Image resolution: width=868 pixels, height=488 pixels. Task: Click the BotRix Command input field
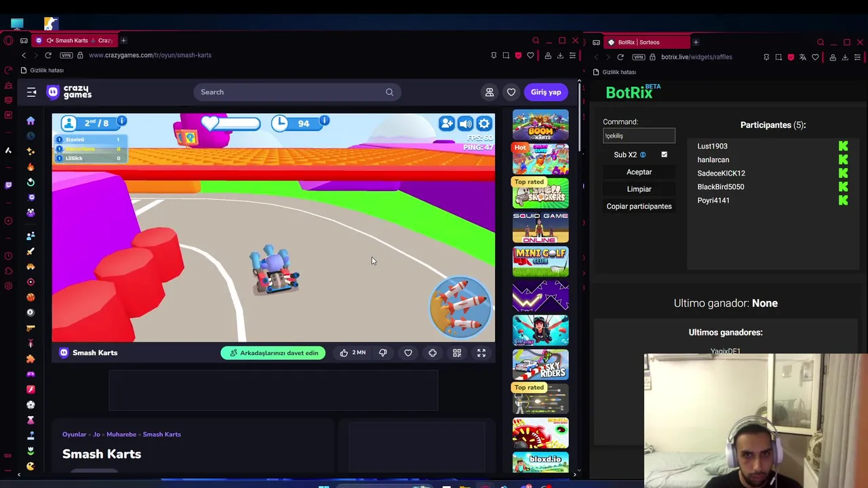pyautogui.click(x=639, y=136)
